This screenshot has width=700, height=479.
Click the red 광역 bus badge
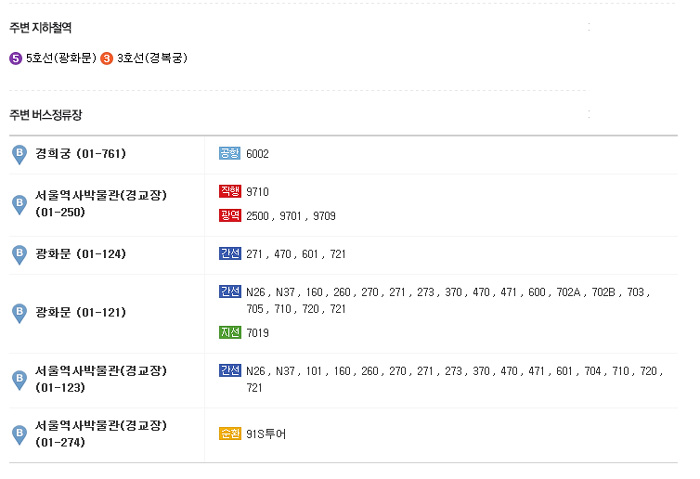(230, 215)
